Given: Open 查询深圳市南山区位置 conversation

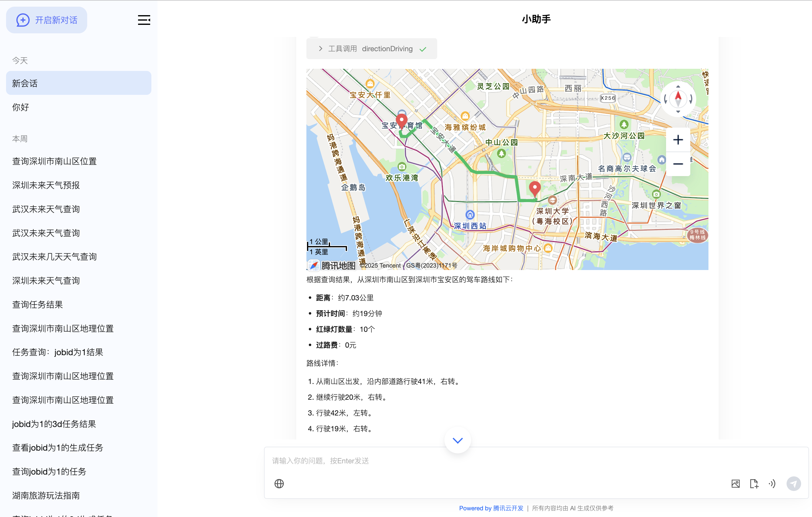Looking at the screenshot, I should coord(79,161).
